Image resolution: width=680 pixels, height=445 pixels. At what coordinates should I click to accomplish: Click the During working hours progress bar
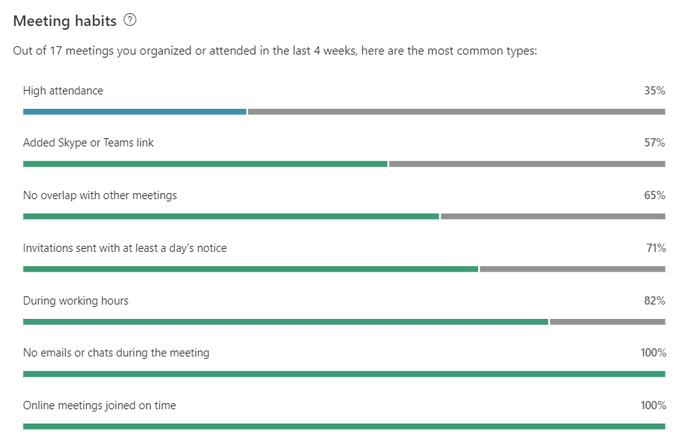coord(285,321)
